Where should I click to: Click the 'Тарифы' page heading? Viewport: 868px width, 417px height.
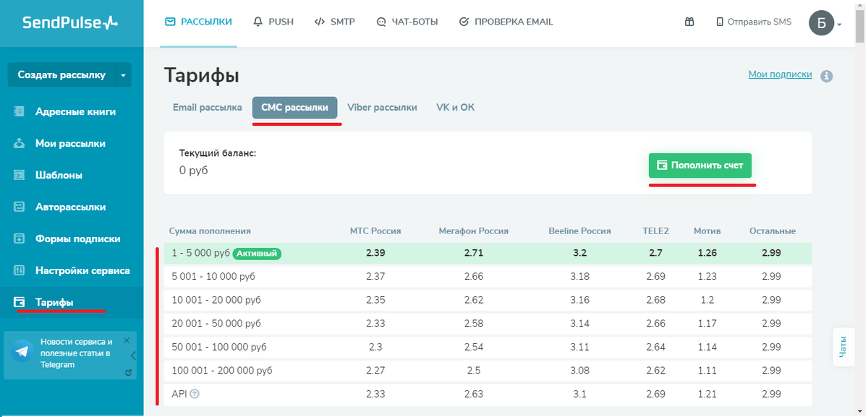point(202,75)
